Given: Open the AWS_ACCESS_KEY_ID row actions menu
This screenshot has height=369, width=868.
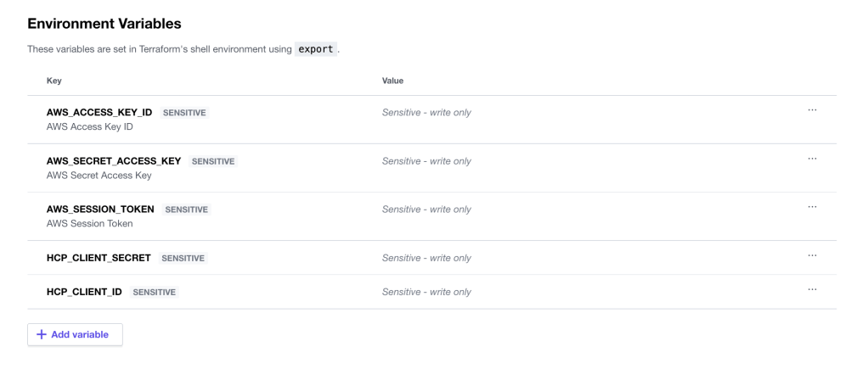Looking at the screenshot, I should pyautogui.click(x=812, y=110).
